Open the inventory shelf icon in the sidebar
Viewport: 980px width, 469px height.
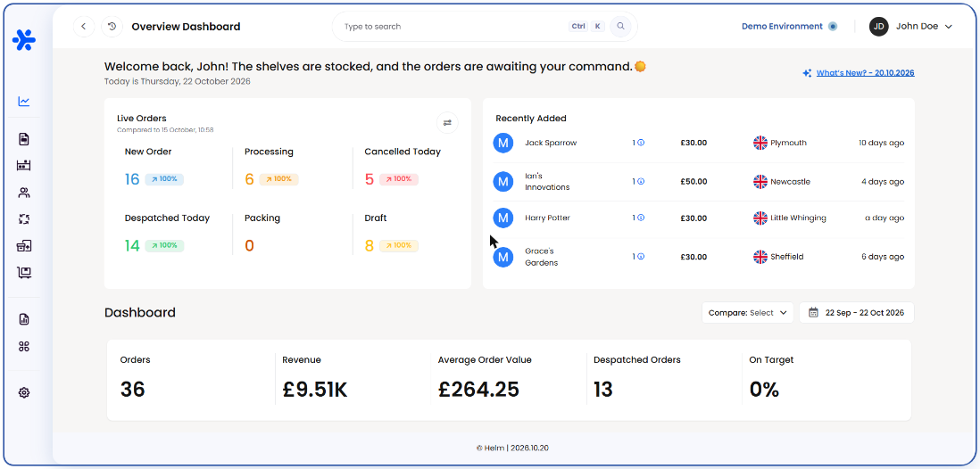click(24, 166)
